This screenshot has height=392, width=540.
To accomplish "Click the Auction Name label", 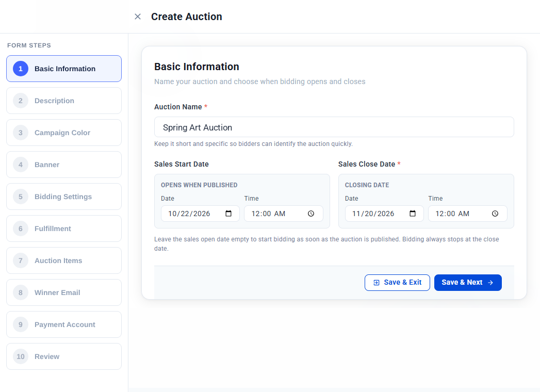I will (x=178, y=107).
